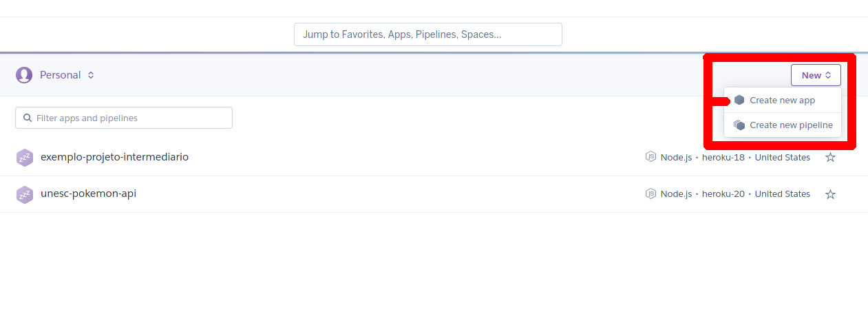Image resolution: width=868 pixels, height=314 pixels.
Task: Click Node.js icon on unesc-pokemon-api row
Action: (x=650, y=193)
